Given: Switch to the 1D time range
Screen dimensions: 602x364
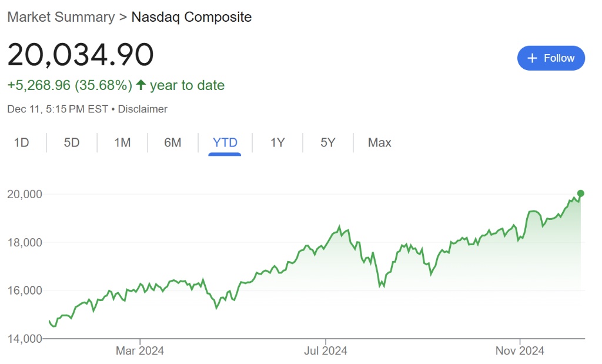Looking at the screenshot, I should click(21, 142).
